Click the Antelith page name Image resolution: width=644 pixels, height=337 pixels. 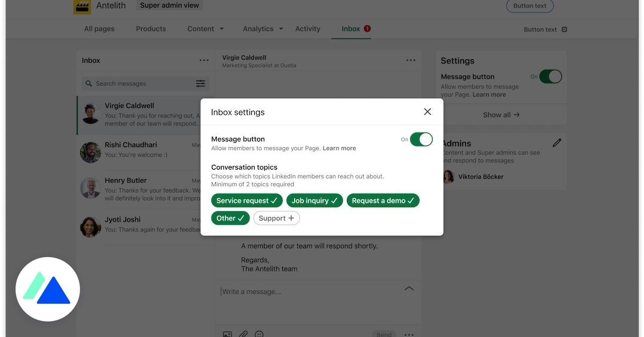[x=111, y=6]
